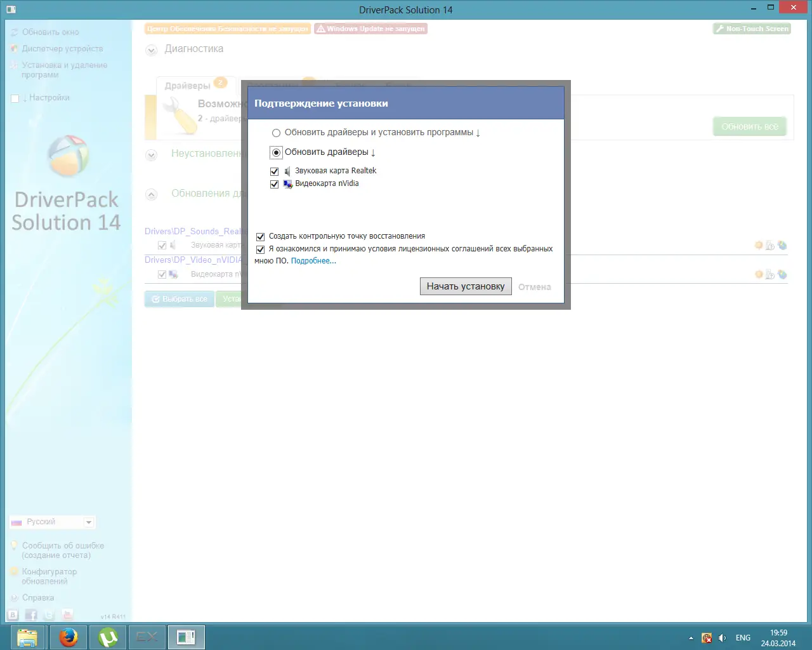Open Firefox from the taskbar

(69, 637)
